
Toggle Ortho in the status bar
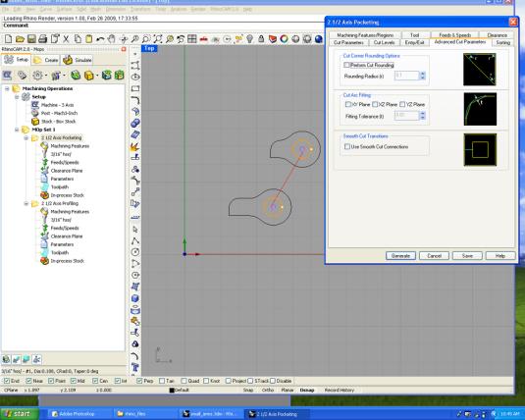click(x=268, y=391)
